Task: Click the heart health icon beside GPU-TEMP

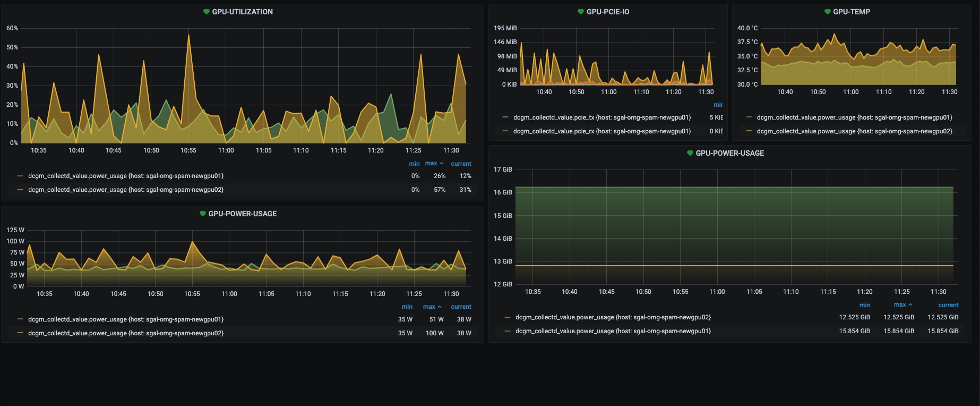Action: click(x=828, y=12)
